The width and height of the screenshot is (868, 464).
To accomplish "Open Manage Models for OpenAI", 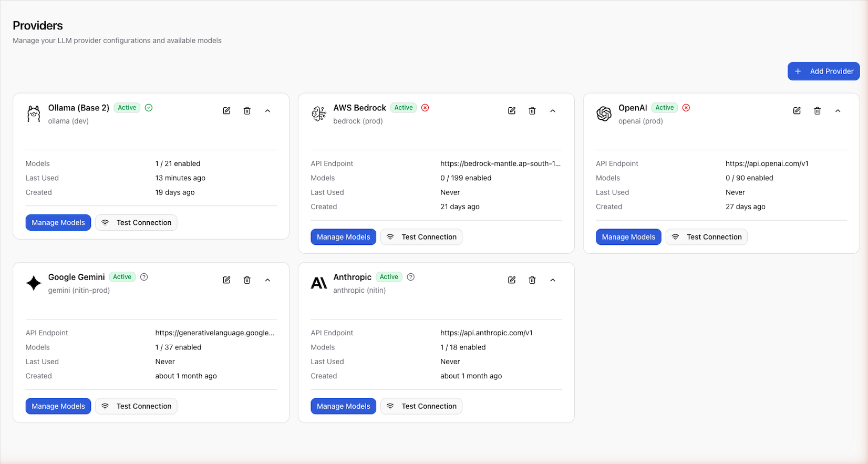I will (x=628, y=237).
